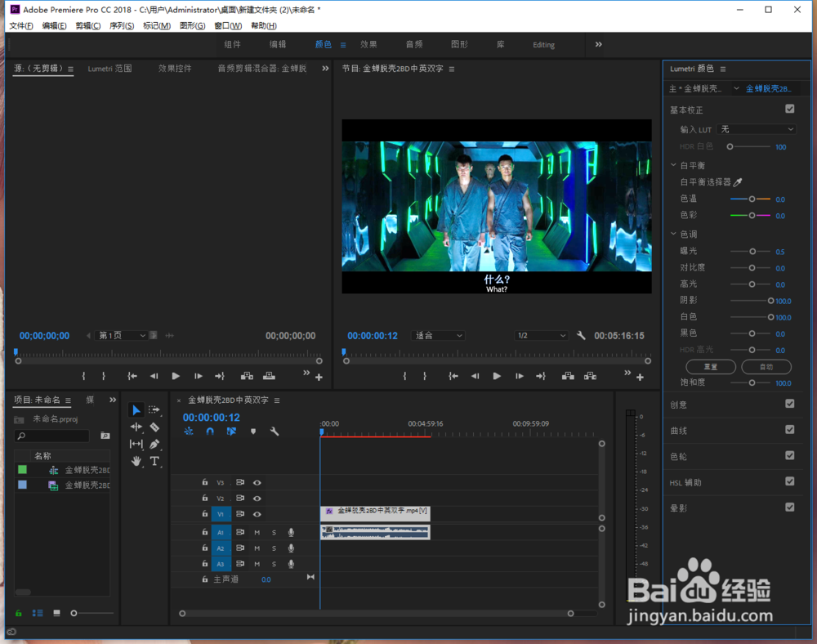The width and height of the screenshot is (817, 644).
Task: Open Effect Controls tab
Action: tap(175, 69)
